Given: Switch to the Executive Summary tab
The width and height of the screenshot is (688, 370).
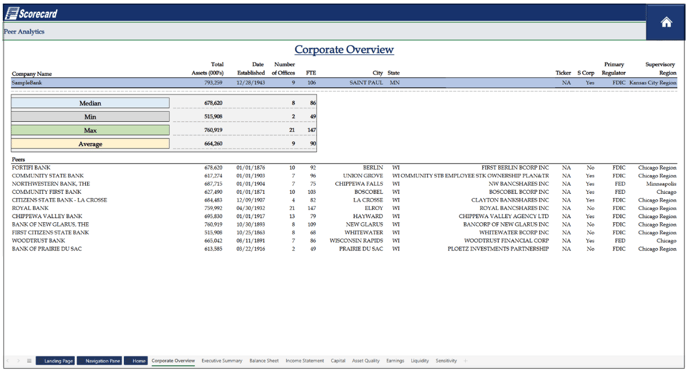Looking at the screenshot, I should (222, 361).
